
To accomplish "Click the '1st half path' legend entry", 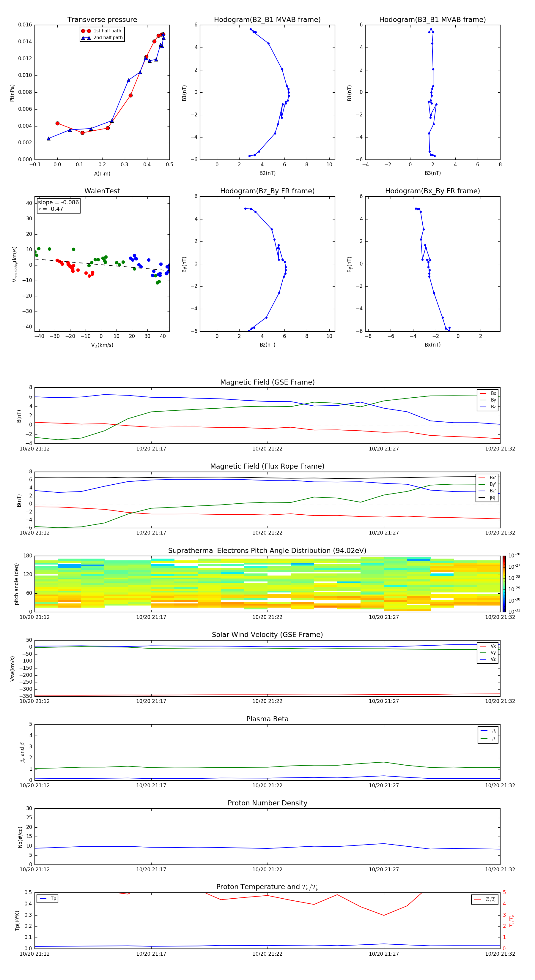I will tap(102, 31).
